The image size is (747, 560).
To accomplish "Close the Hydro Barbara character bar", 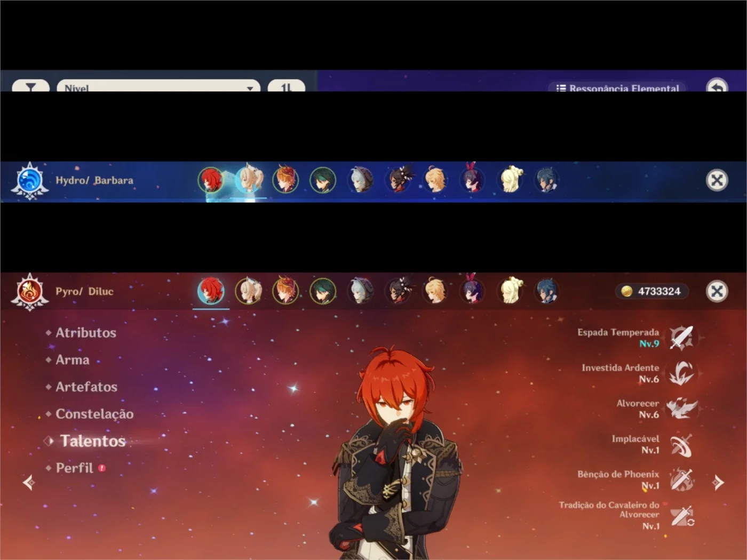I will pos(717,180).
